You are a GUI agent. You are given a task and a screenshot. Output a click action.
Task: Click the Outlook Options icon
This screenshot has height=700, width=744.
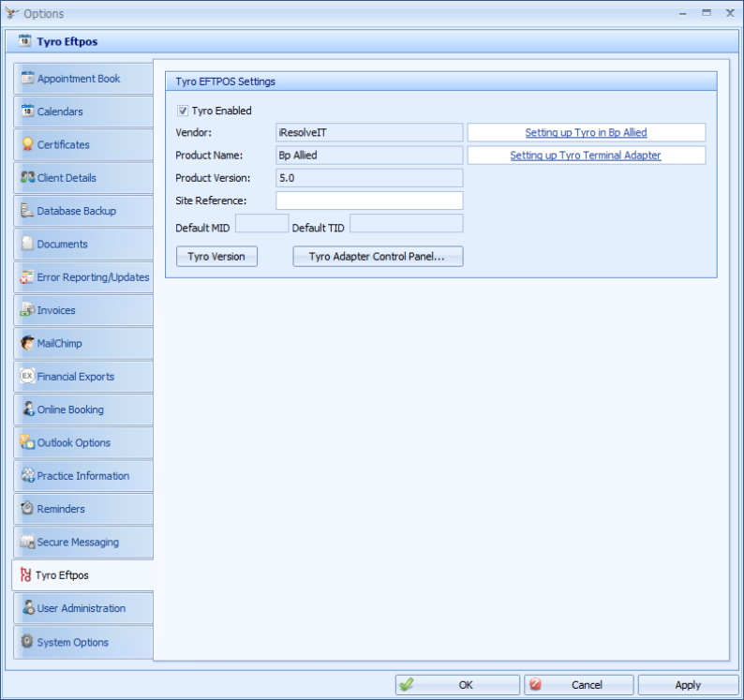point(27,442)
